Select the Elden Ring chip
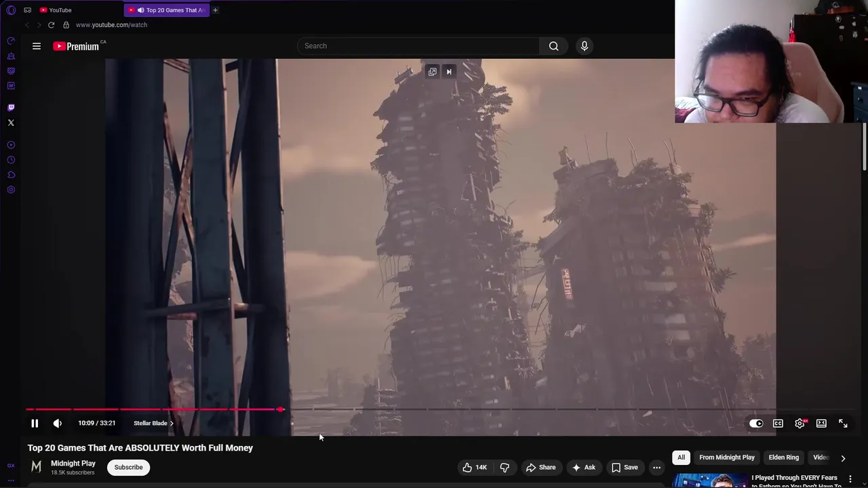Screen dimensions: 868x488 coord(783,457)
